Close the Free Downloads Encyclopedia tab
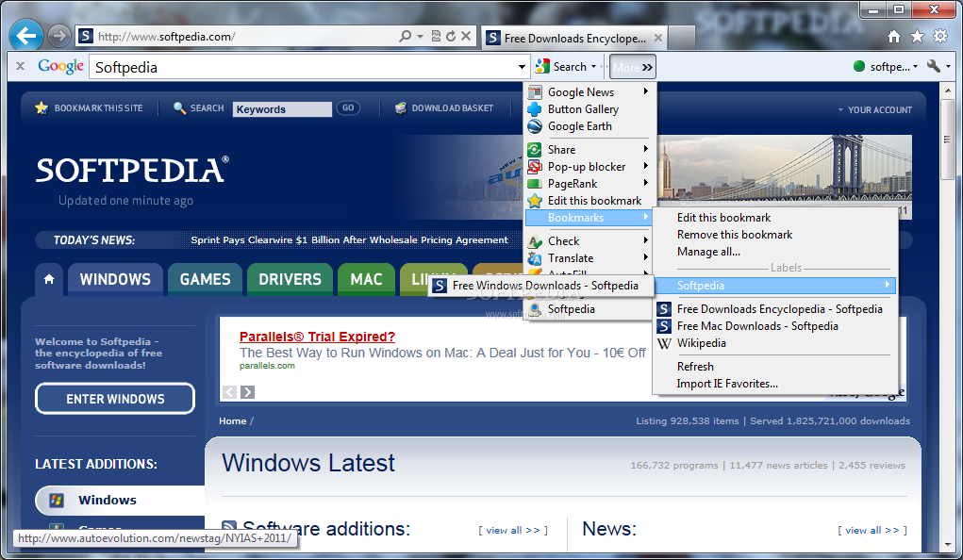 [657, 38]
